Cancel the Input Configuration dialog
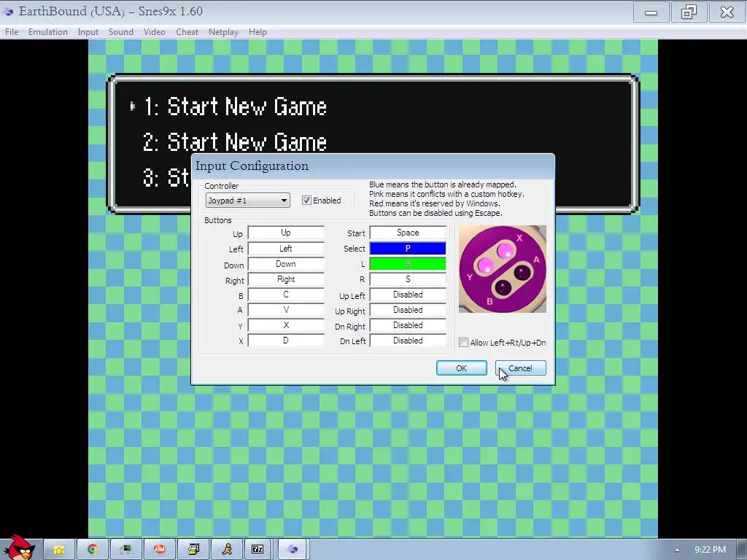Image resolution: width=747 pixels, height=560 pixels. coord(520,368)
